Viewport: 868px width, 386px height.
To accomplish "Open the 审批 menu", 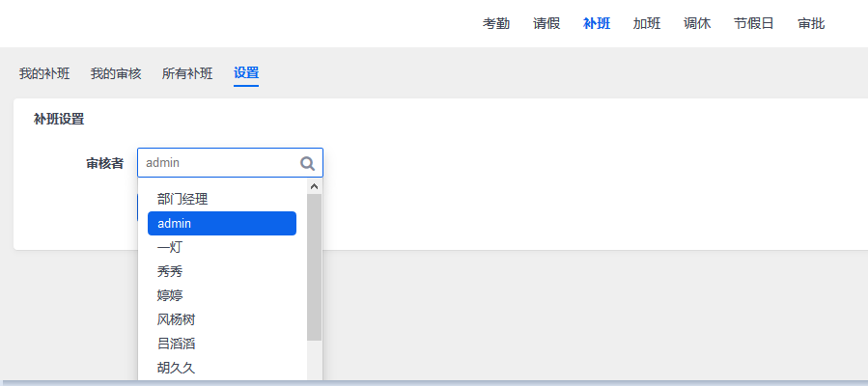I will click(811, 24).
